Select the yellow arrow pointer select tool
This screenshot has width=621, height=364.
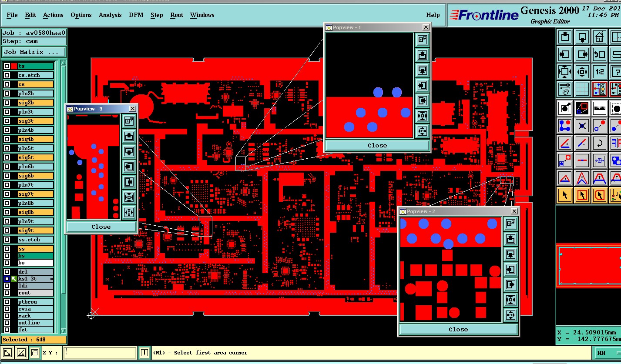click(x=565, y=195)
